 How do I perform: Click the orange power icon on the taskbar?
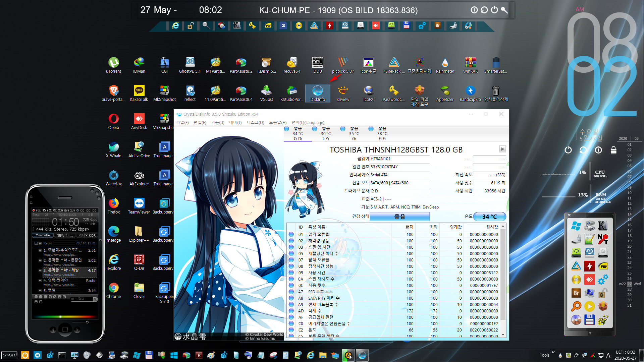tap(25, 355)
